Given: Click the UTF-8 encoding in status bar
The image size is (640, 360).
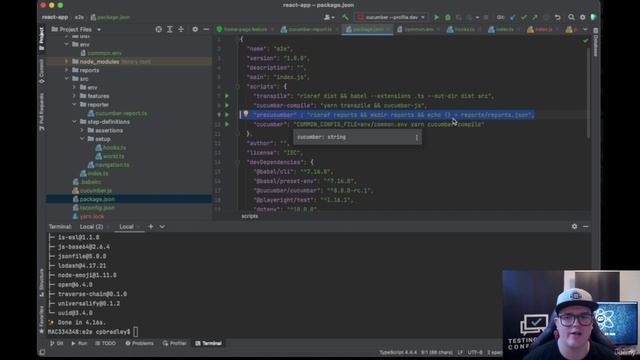Looking at the screenshot, I should coord(475,352).
